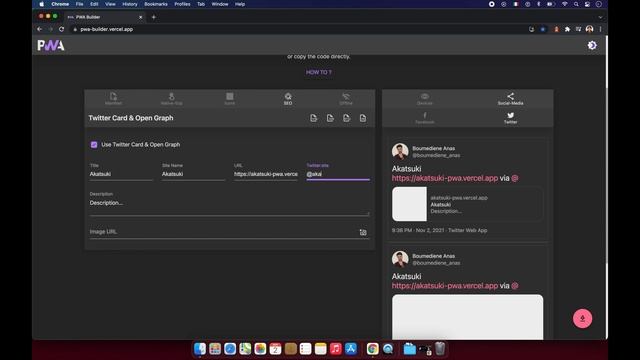
Task: Open akatsuki-pwa.vercel.app link in first tweet
Action: pos(445,178)
